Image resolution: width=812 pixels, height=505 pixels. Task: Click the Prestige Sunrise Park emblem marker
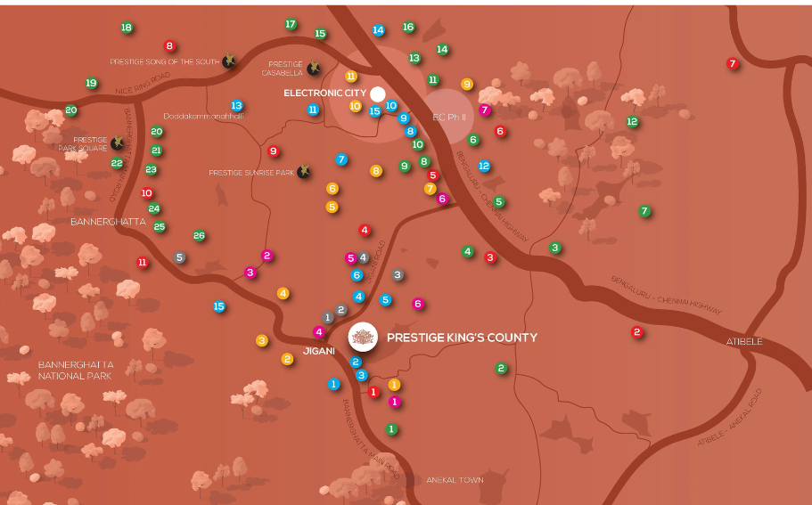click(304, 172)
